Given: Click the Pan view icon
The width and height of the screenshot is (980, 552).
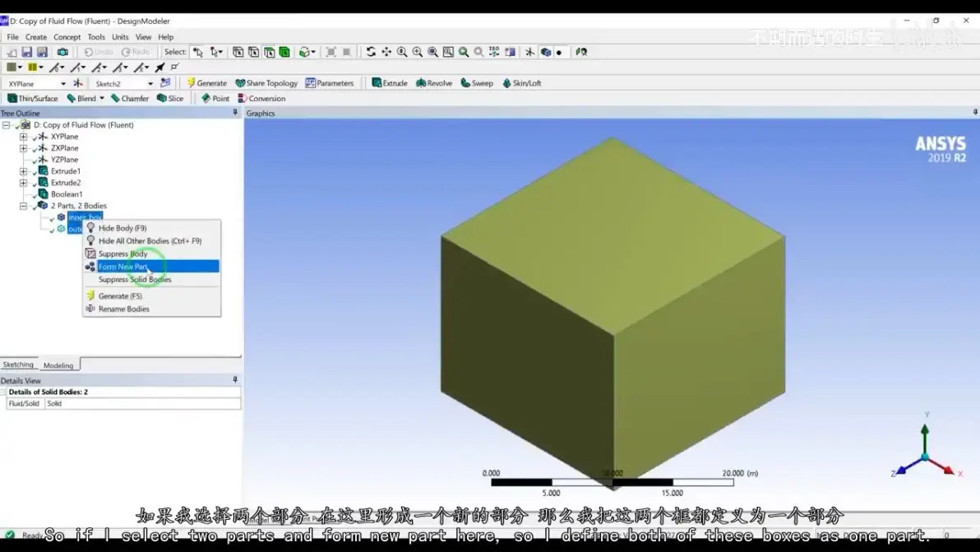Looking at the screenshot, I should (x=386, y=52).
